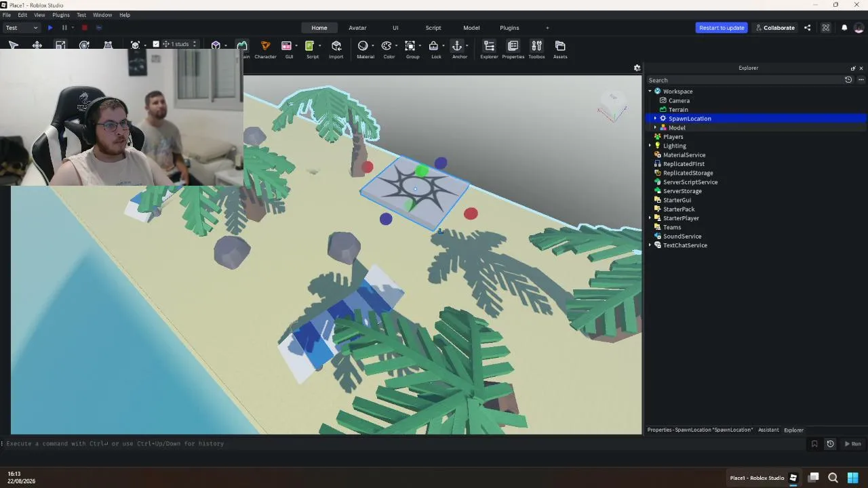Switch to the Assistant panel tab

[768, 430]
